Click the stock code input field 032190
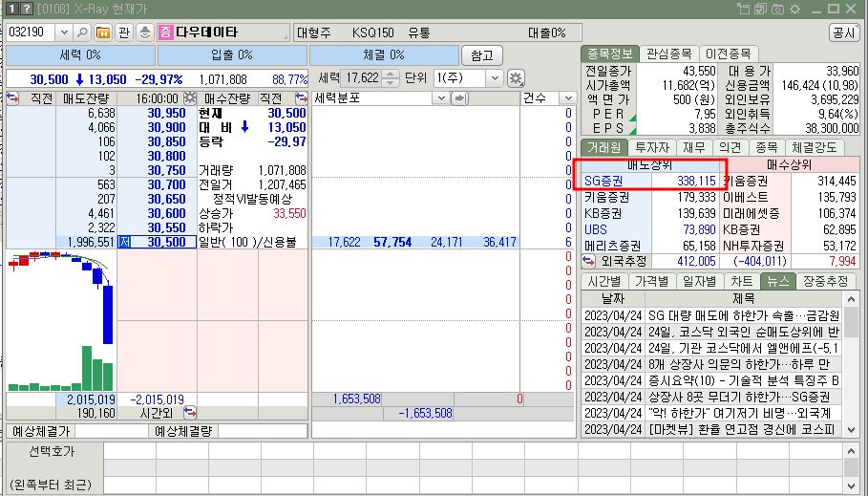 click(31, 32)
